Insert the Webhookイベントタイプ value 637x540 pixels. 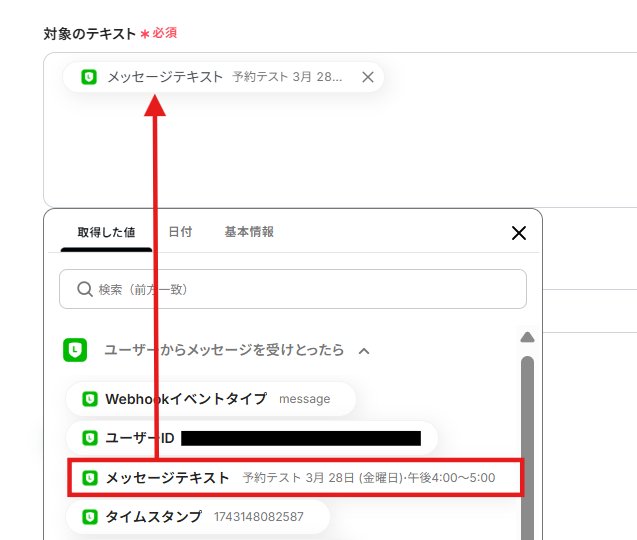pyautogui.click(x=211, y=399)
